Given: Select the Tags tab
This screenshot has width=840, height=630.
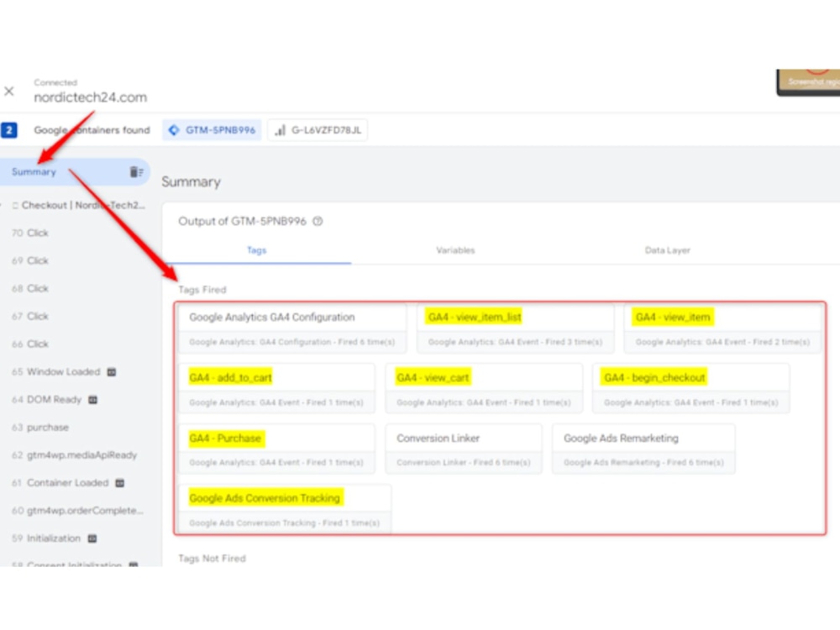Looking at the screenshot, I should [256, 249].
